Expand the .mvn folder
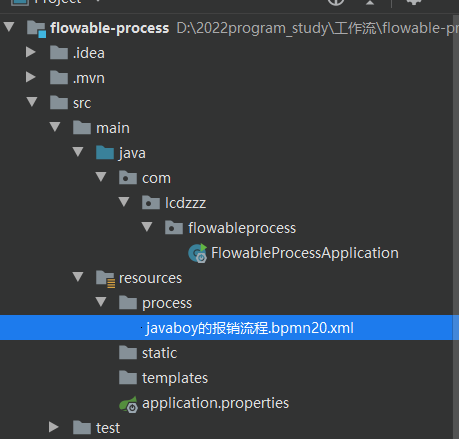Viewport: 459px width, 439px height. pyautogui.click(x=31, y=77)
